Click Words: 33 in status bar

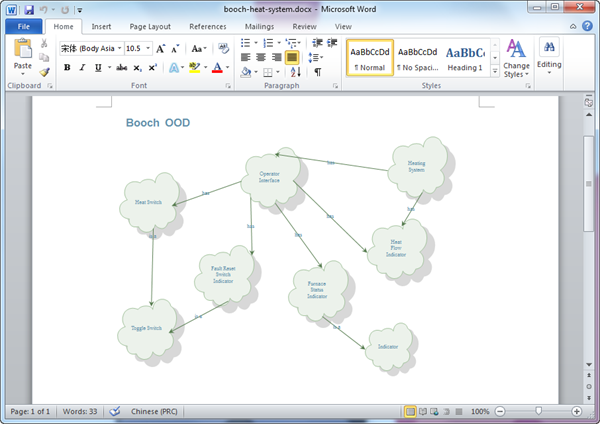click(x=80, y=411)
